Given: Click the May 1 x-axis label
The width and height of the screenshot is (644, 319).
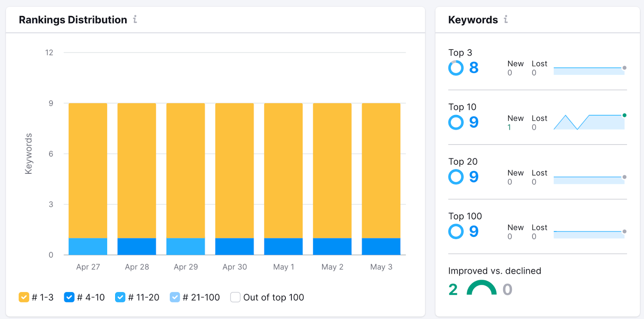Looking at the screenshot, I should coord(283,267).
